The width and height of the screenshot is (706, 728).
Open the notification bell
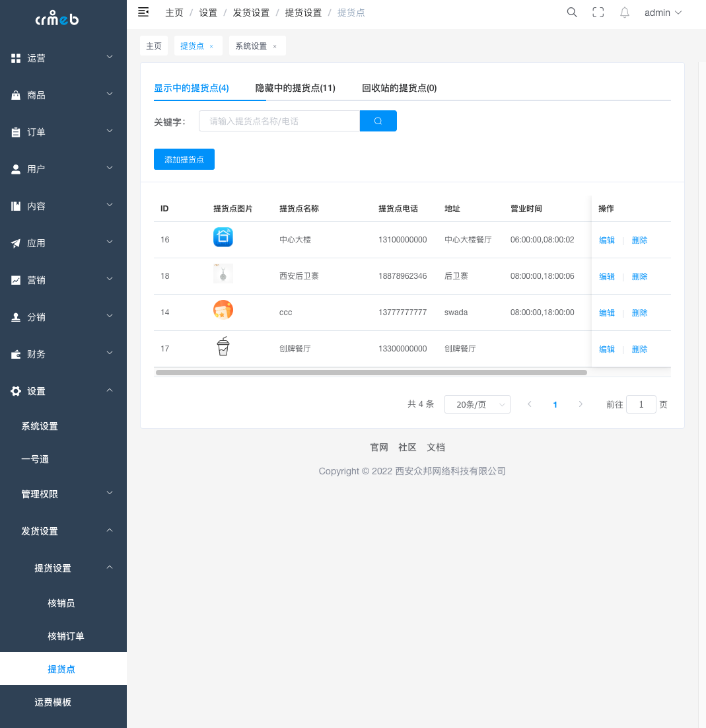click(x=624, y=12)
